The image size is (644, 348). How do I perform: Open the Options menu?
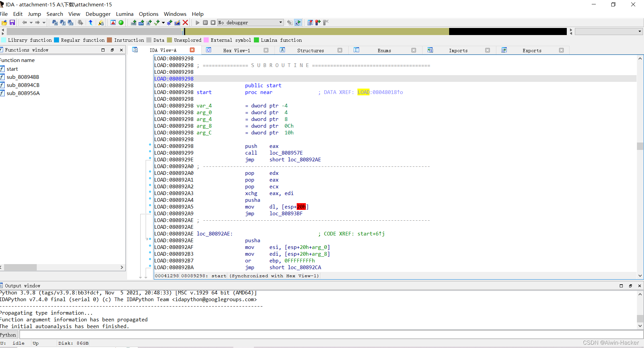(149, 14)
